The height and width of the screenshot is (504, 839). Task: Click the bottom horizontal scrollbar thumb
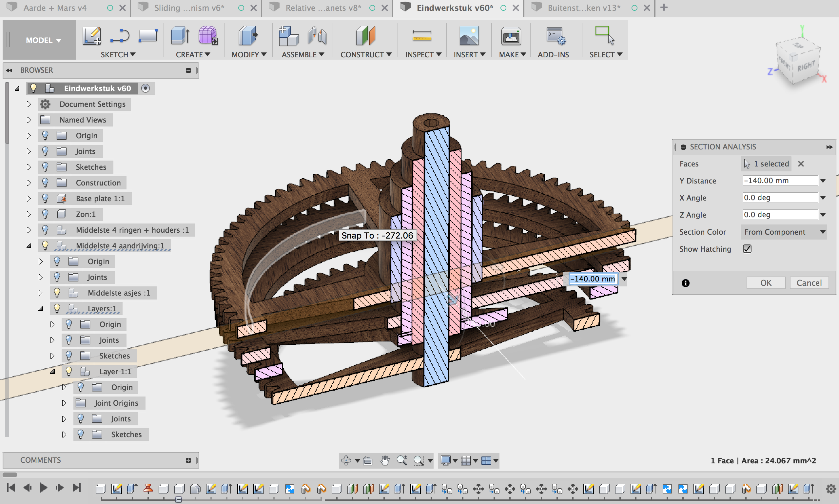tap(10, 475)
